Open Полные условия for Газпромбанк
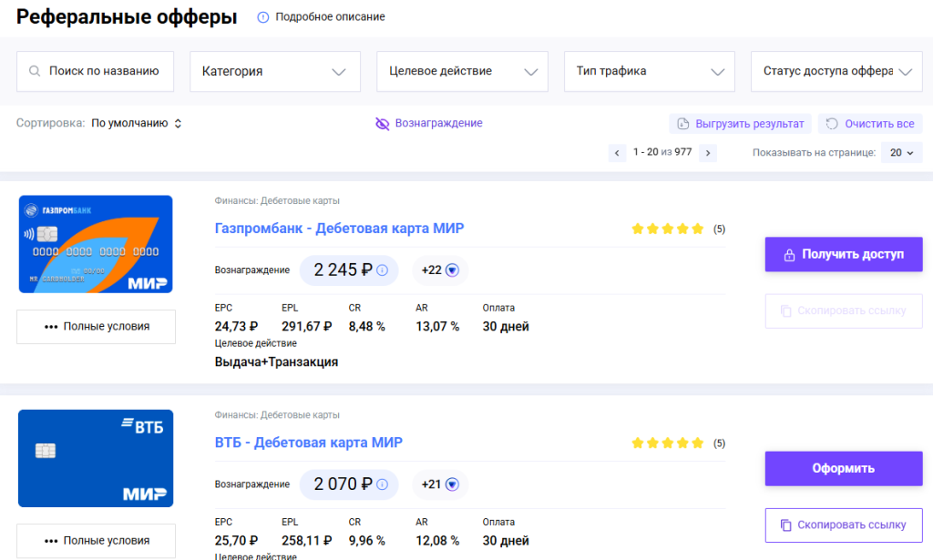 coord(96,326)
